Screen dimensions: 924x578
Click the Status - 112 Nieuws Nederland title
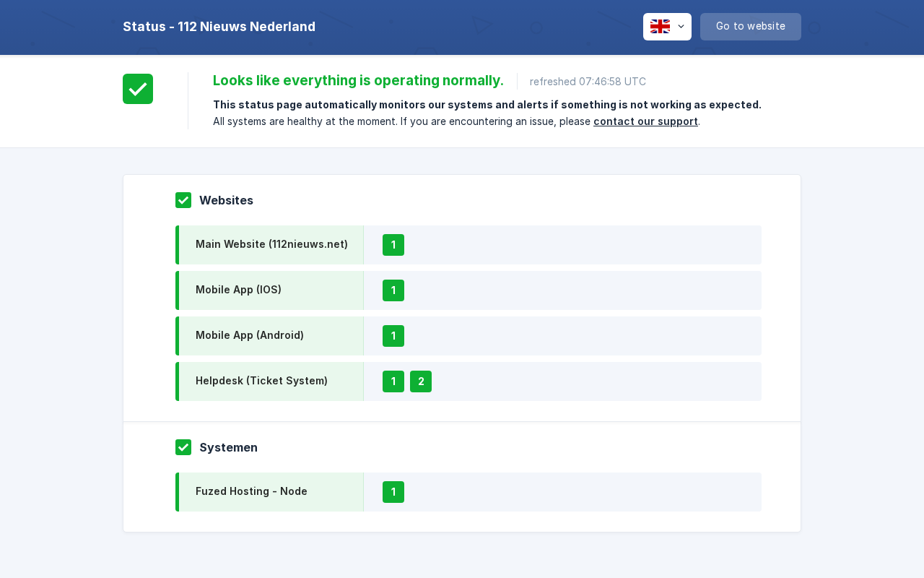[x=219, y=27]
